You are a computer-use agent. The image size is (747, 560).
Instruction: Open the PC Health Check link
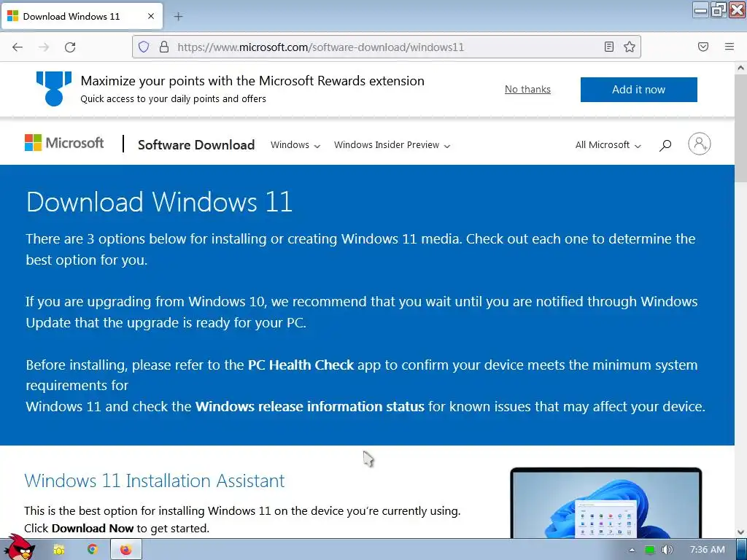coord(301,365)
